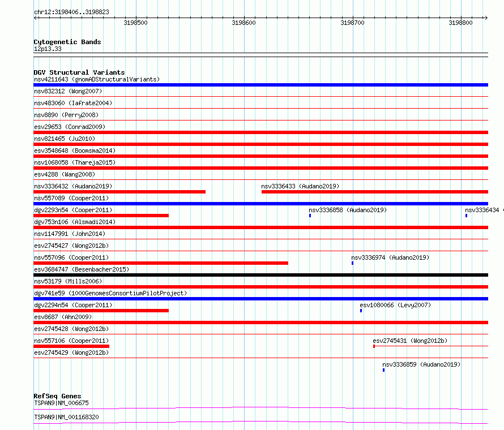Click esv3548648 (Boomsma2014) label
This screenshot has width=504, height=430.
75,150
